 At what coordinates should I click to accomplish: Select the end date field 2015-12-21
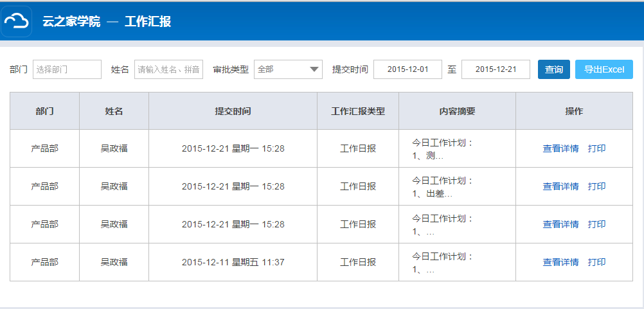pyautogui.click(x=496, y=69)
